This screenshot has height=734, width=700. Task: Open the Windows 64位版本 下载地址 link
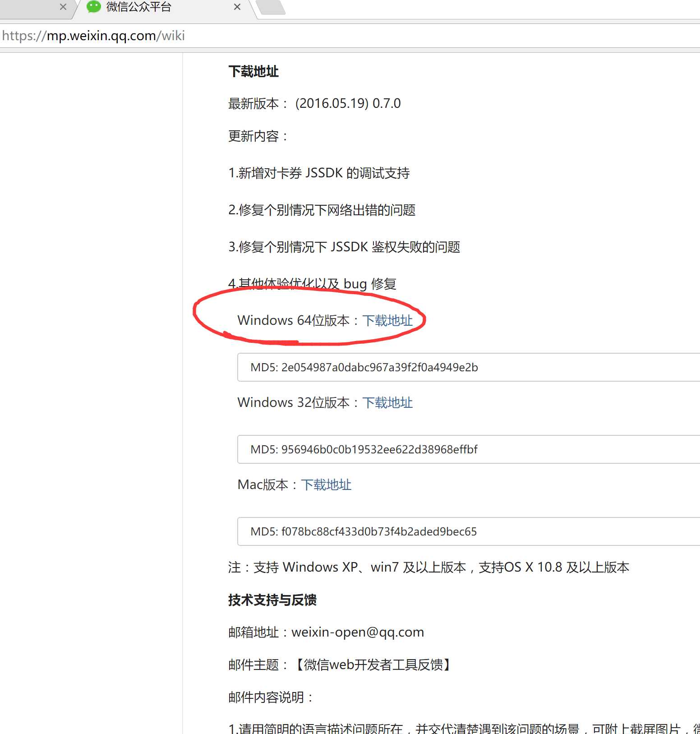tap(387, 320)
